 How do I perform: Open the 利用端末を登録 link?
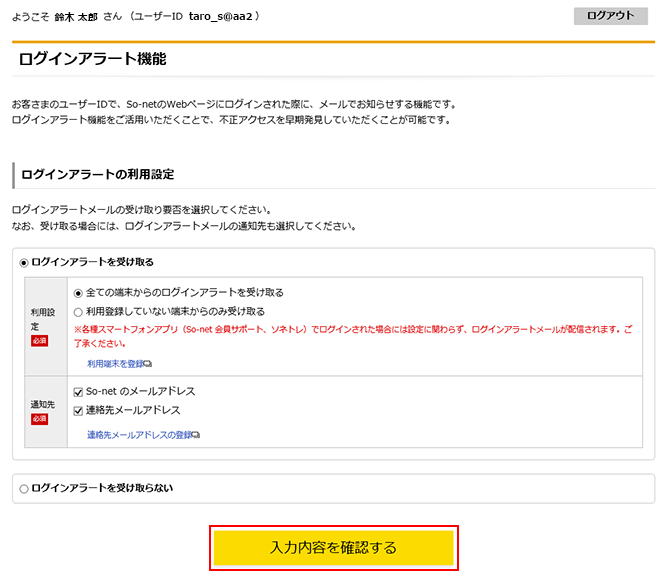coord(114,364)
